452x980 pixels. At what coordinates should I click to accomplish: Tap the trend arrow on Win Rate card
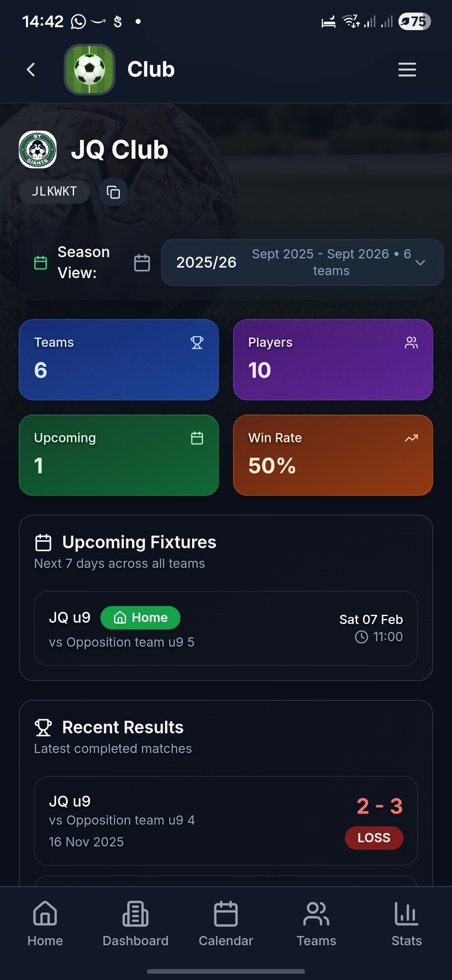tap(411, 438)
